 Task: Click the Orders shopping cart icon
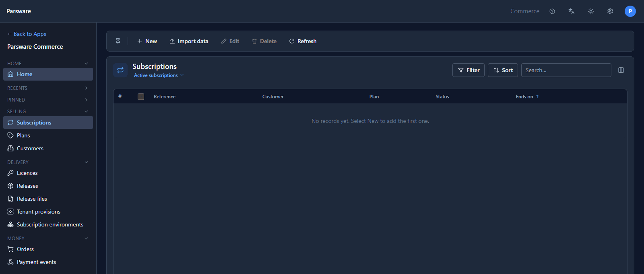[x=10, y=249]
